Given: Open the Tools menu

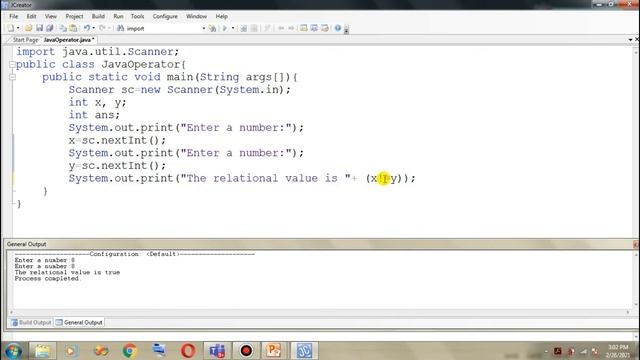Looking at the screenshot, I should 138,16.
